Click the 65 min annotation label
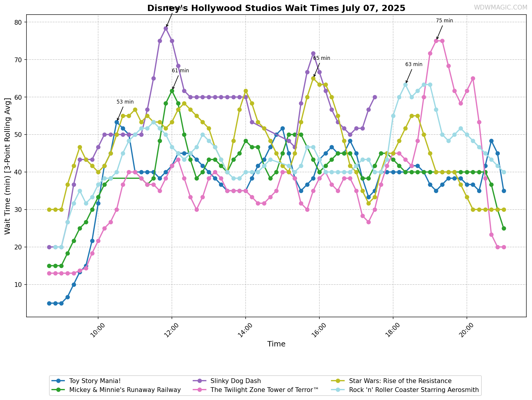 [x=322, y=58]
